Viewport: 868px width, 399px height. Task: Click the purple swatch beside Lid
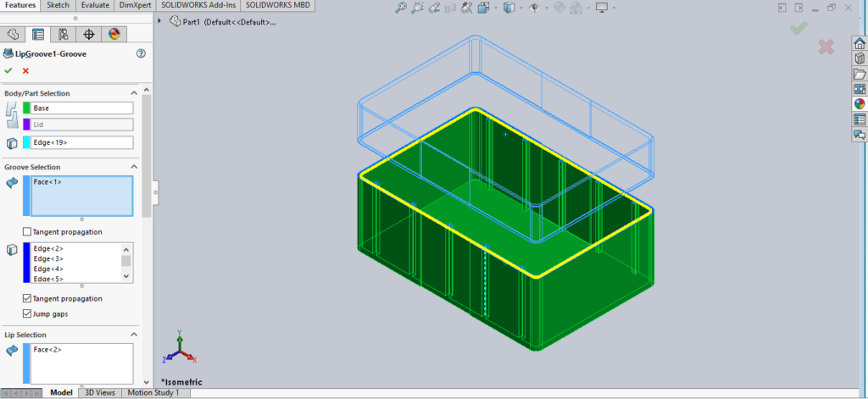(26, 125)
